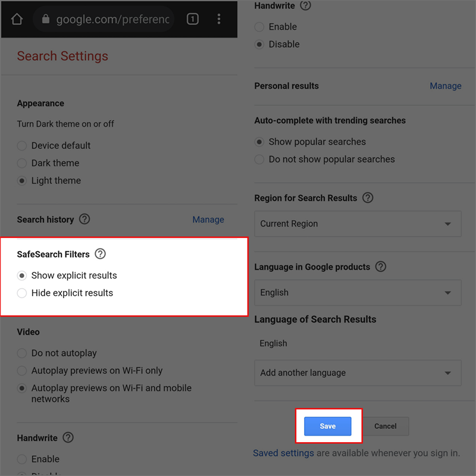The width and height of the screenshot is (476, 476).
Task: Click the Region for Search Results help icon
Action: pos(368,198)
